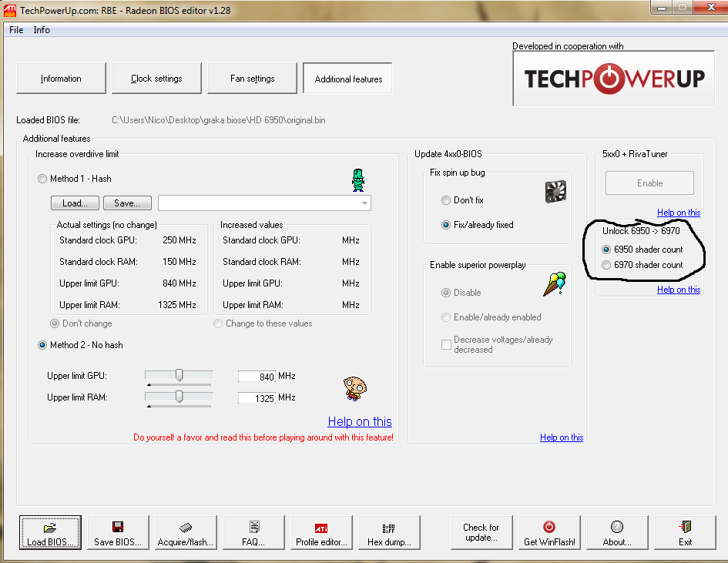This screenshot has height=563, width=728.
Task: Open large Help on this overdrive link
Action: [x=360, y=421]
